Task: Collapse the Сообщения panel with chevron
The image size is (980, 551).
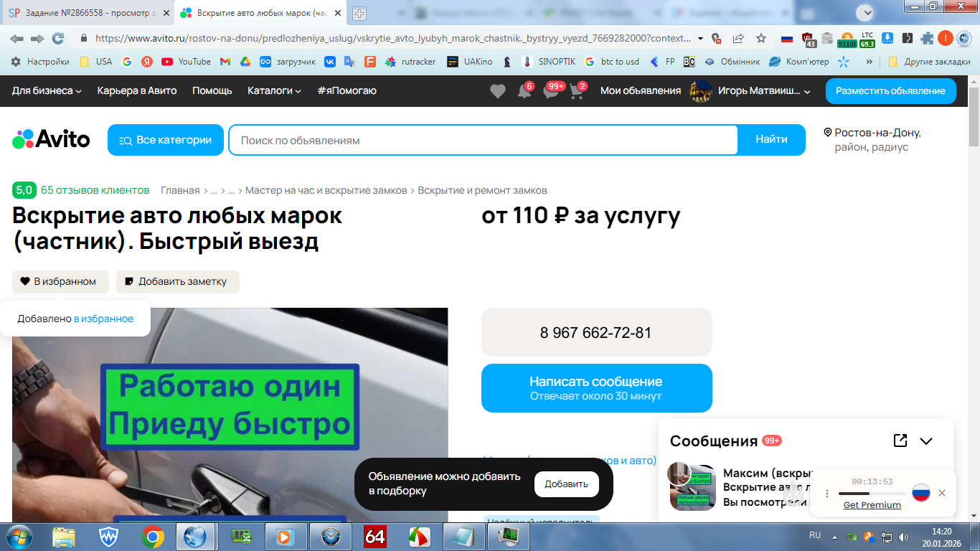Action: pos(926,441)
